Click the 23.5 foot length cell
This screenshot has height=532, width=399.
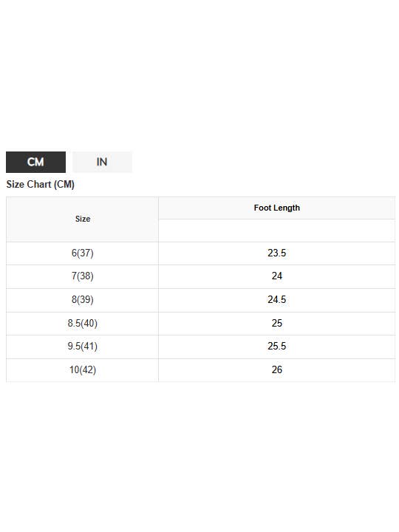pyautogui.click(x=277, y=253)
